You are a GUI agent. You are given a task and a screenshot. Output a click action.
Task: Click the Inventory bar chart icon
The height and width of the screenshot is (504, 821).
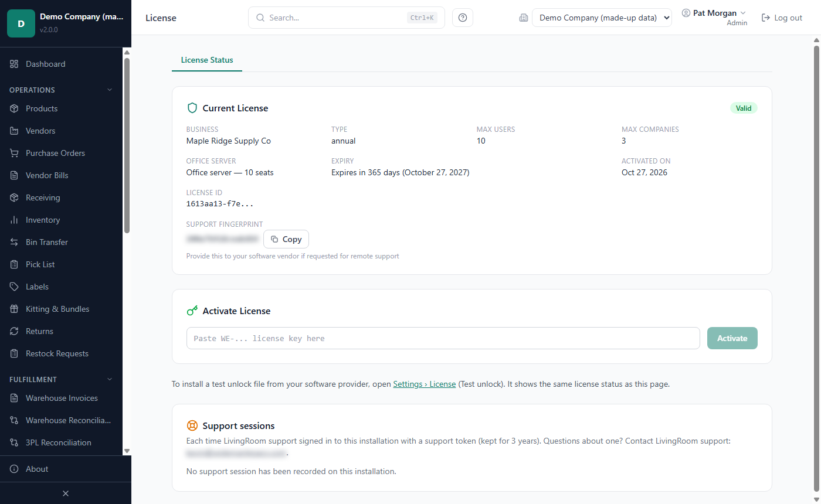pyautogui.click(x=14, y=220)
